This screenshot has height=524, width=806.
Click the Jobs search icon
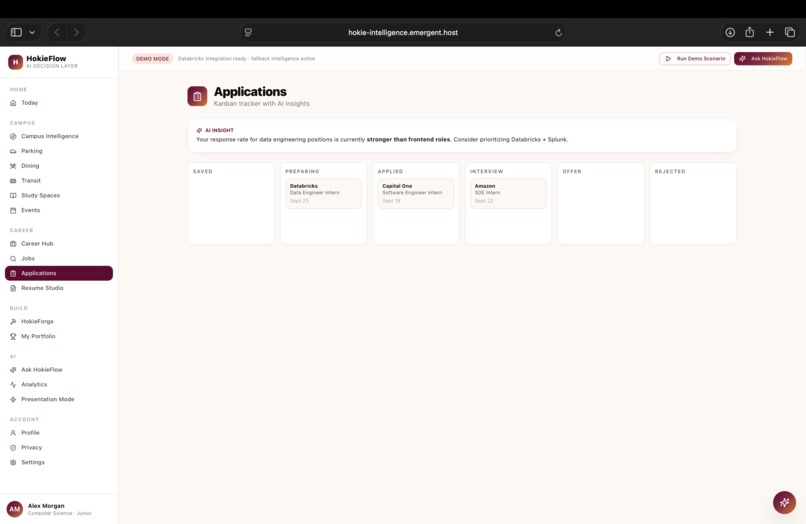click(x=13, y=259)
